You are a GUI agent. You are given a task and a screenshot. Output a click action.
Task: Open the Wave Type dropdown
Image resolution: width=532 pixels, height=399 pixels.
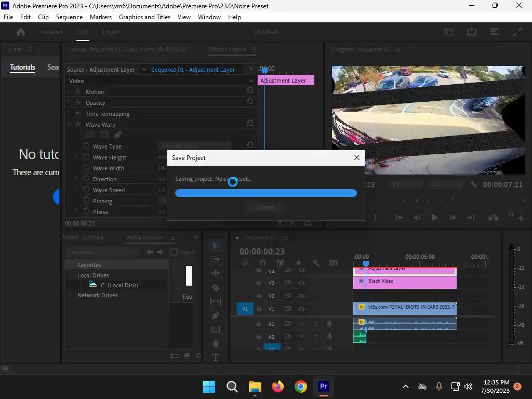(194, 146)
